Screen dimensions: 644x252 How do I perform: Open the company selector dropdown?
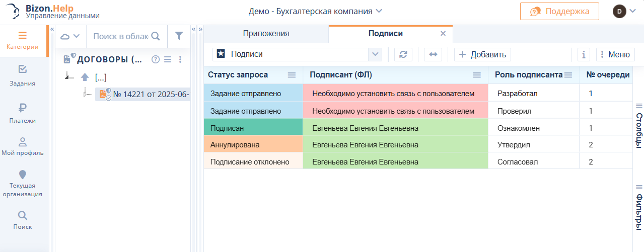tap(315, 11)
